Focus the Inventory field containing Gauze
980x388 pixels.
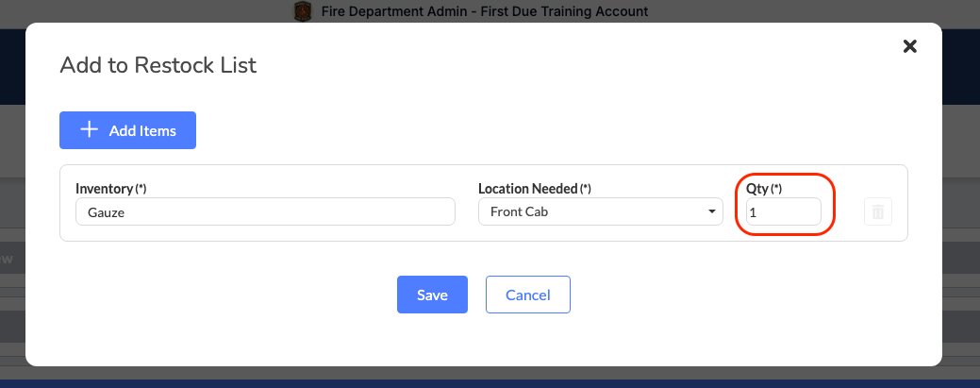(265, 212)
